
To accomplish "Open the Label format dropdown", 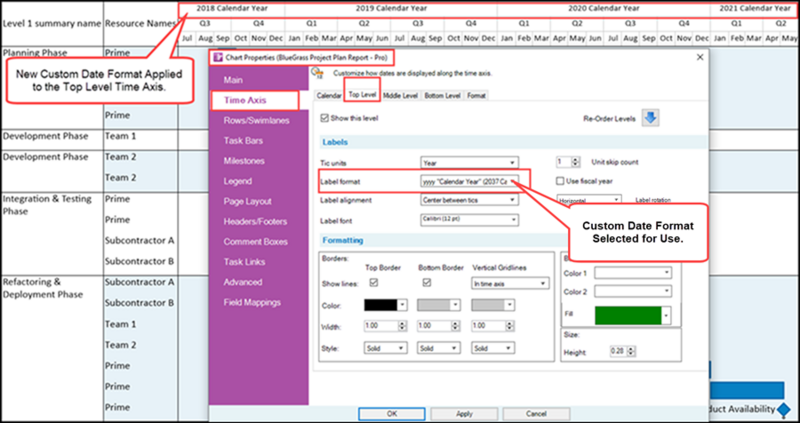I will point(469,181).
